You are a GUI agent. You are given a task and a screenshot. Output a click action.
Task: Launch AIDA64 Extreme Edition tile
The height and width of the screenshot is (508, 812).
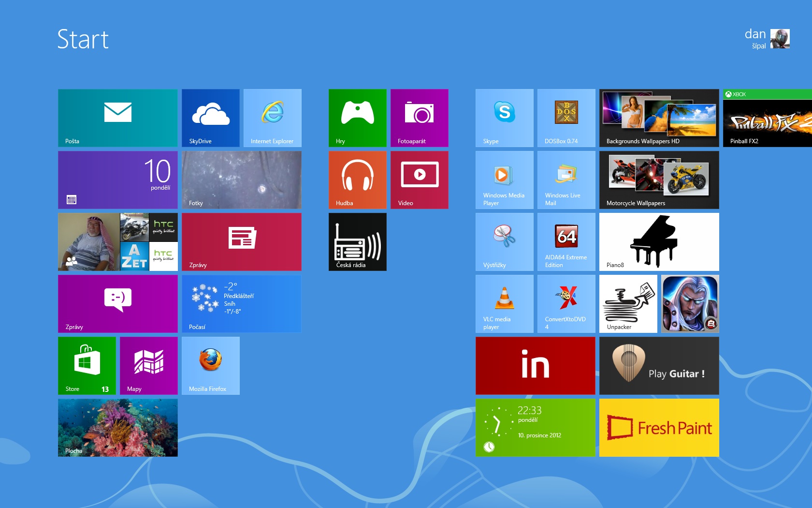[x=566, y=242]
